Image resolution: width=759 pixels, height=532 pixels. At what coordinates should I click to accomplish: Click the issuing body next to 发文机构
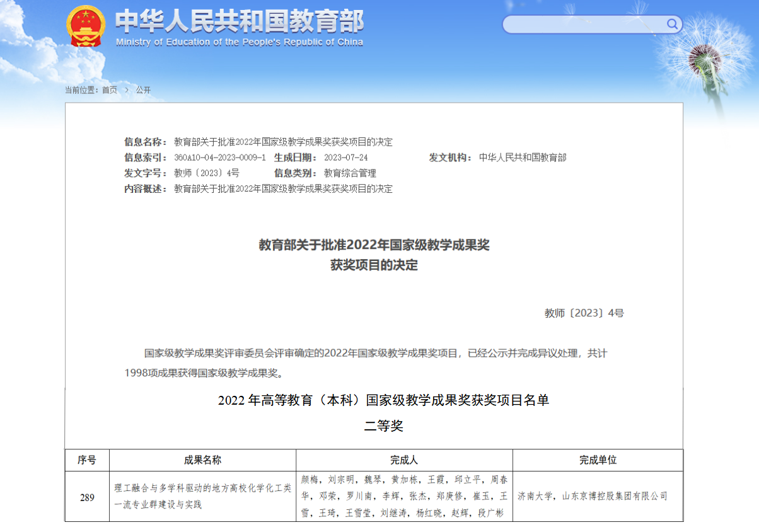[x=523, y=158]
